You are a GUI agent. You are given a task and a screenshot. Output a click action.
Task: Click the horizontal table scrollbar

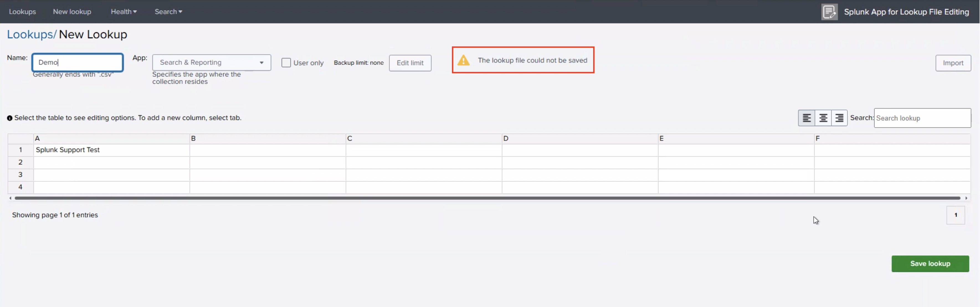pyautogui.click(x=487, y=198)
